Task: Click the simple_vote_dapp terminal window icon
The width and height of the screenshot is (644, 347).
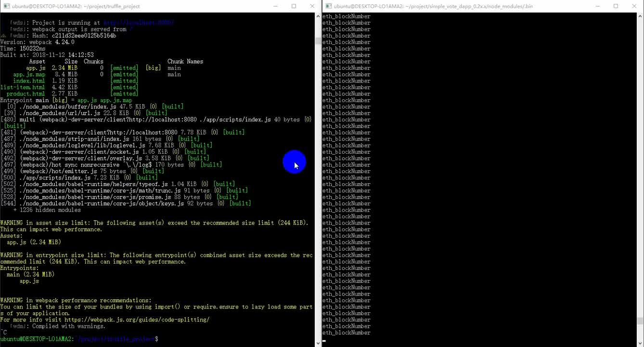Action: [329, 6]
